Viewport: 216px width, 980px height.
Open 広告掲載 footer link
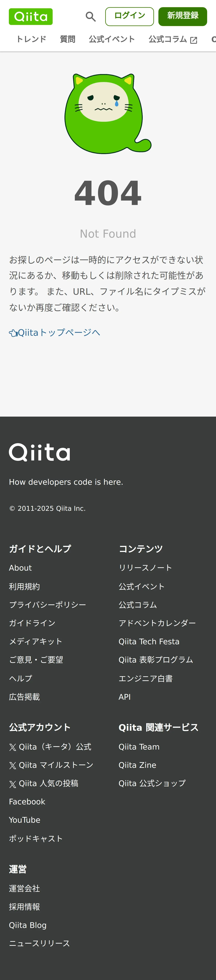pyautogui.click(x=24, y=697)
